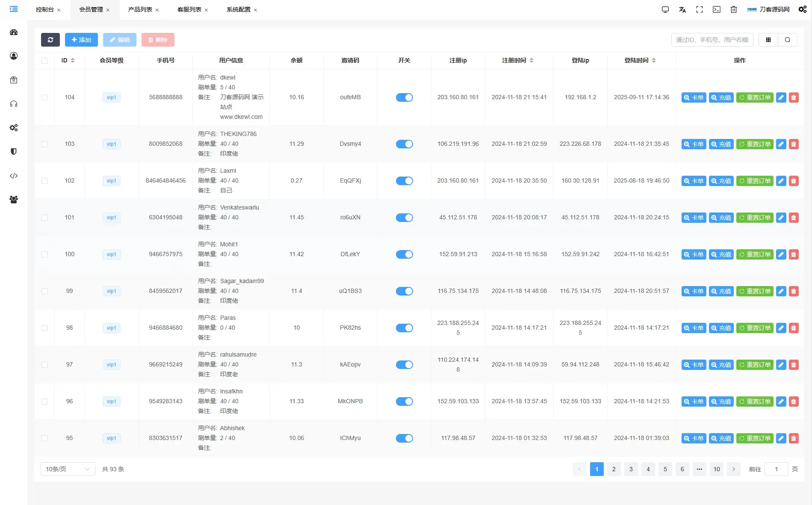
Task: Select the checkbox for row 99
Action: point(44,291)
